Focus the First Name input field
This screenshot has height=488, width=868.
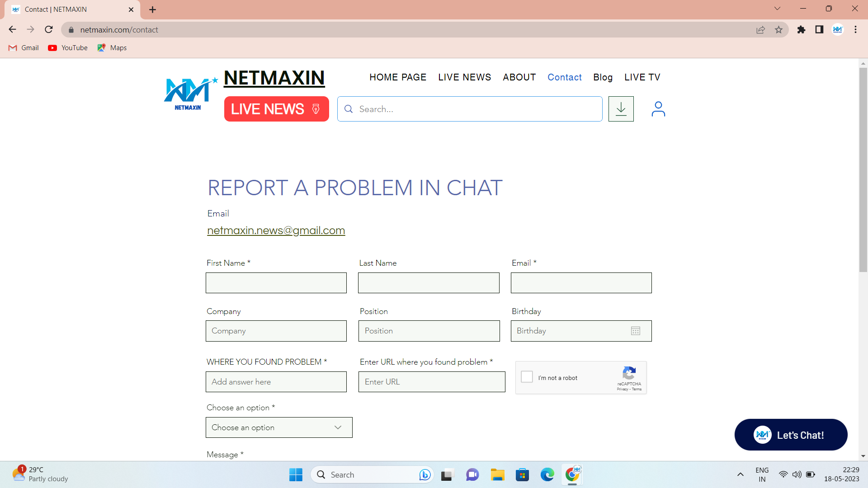pyautogui.click(x=276, y=283)
